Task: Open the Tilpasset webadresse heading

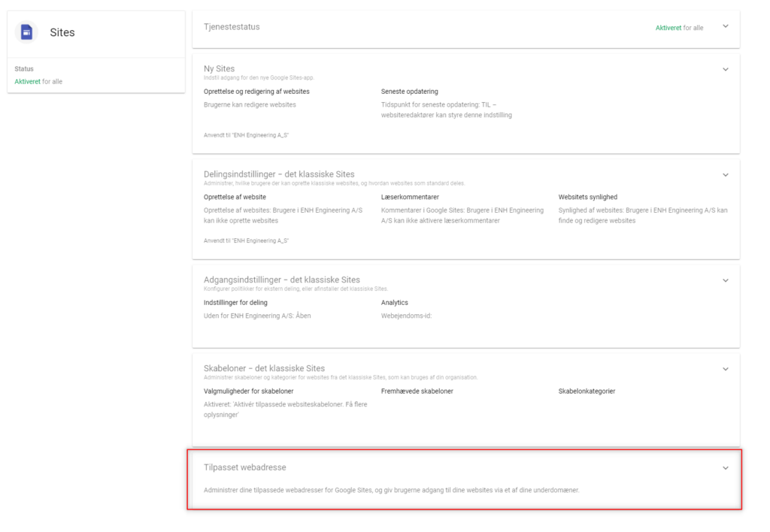Action: click(x=244, y=467)
